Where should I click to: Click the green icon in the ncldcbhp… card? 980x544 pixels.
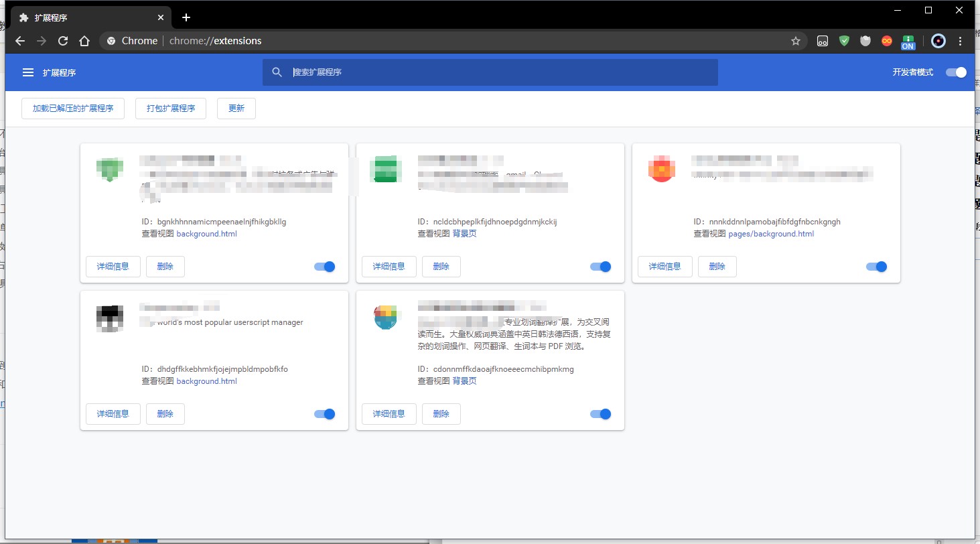[x=385, y=169]
